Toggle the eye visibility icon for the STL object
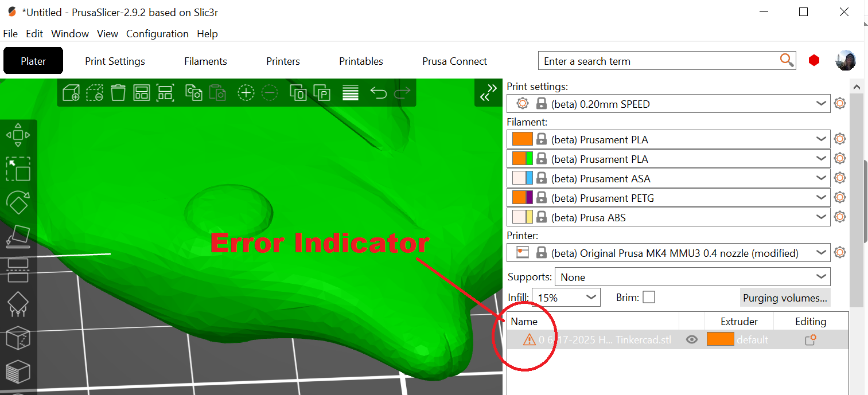 [x=692, y=339]
